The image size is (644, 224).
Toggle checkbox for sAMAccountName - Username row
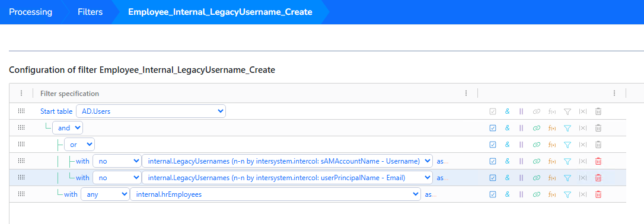pyautogui.click(x=493, y=161)
